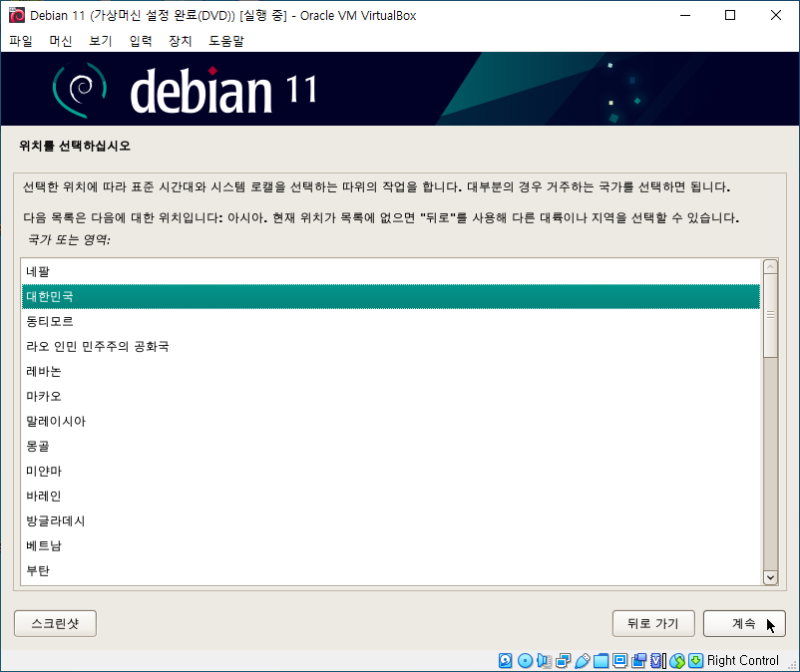Minimize the VirtualBox window

[685, 15]
